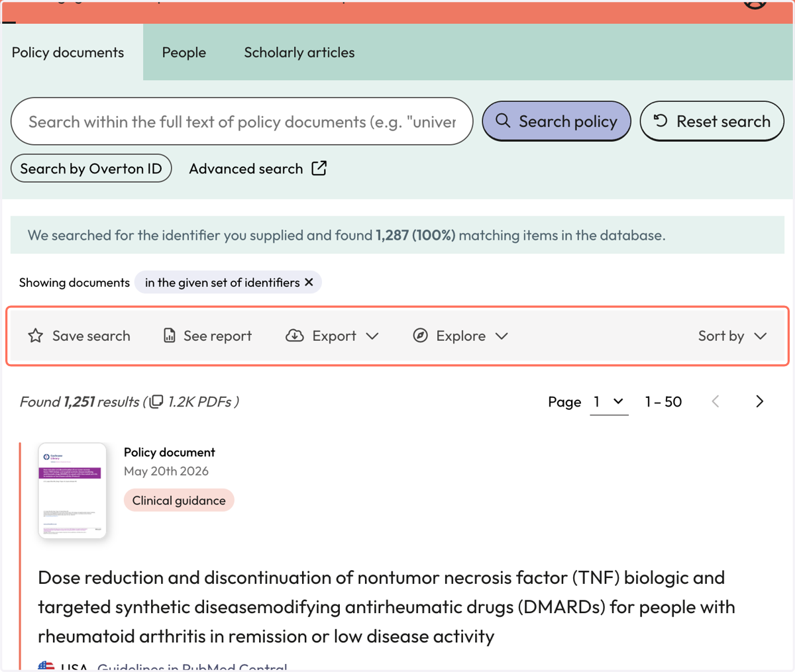
Task: Click the Save search star icon
Action: [36, 336]
